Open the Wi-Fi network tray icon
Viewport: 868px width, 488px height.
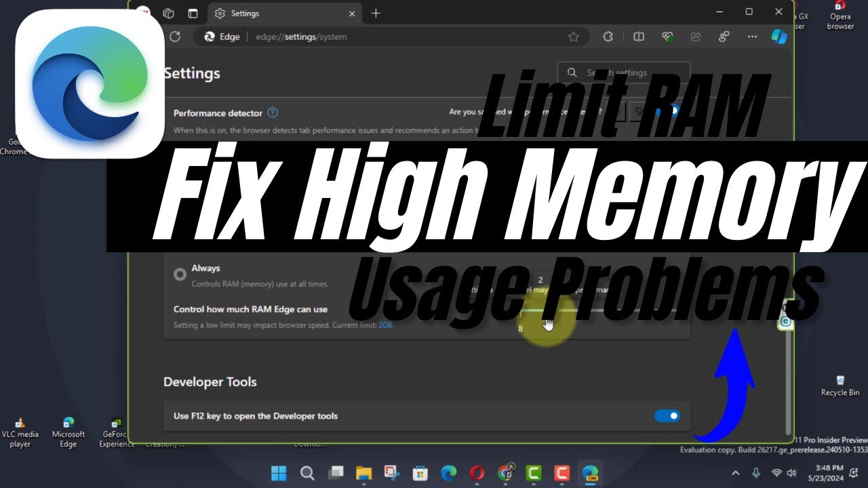777,472
